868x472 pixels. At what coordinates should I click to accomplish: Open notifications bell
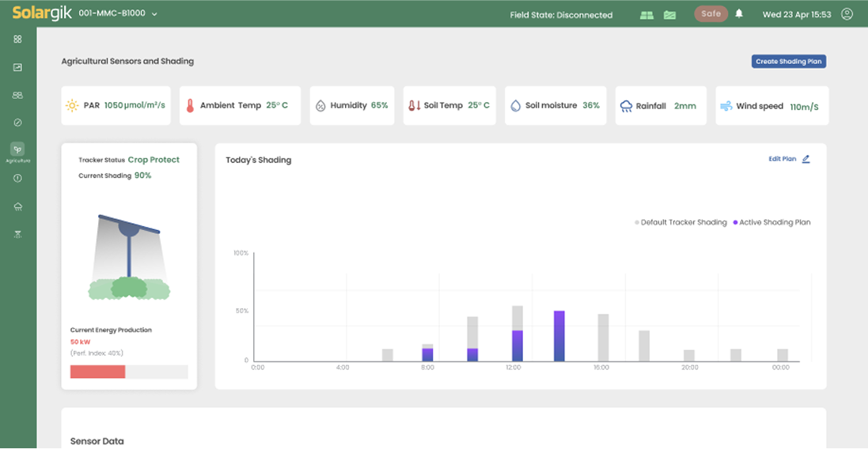tap(739, 13)
